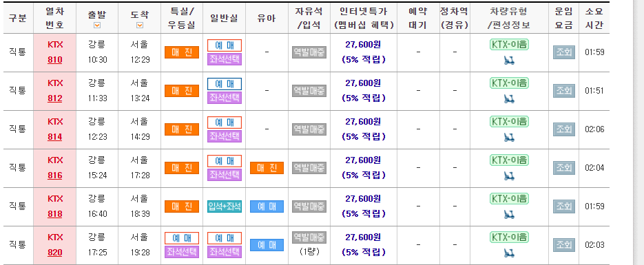Screen dimensions: 644x265
Task: Click travel time 01:51 for KTX 812
Action: click(x=594, y=91)
